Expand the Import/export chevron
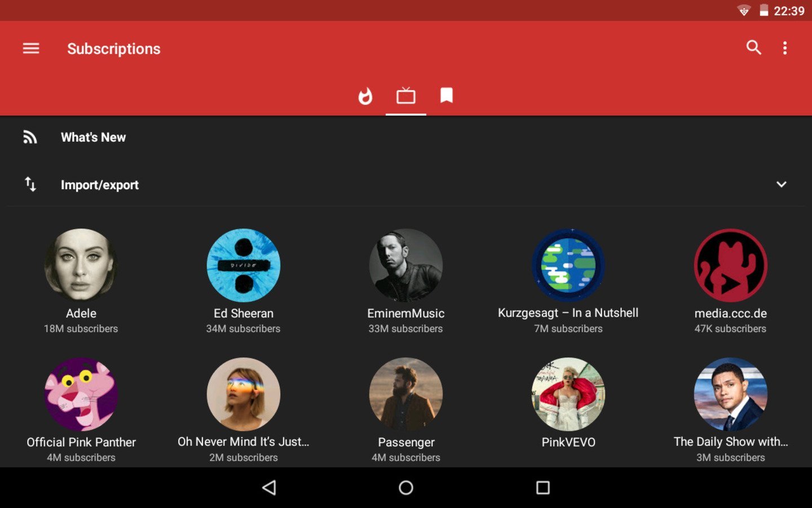Viewport: 812px width, 508px height. click(x=782, y=185)
